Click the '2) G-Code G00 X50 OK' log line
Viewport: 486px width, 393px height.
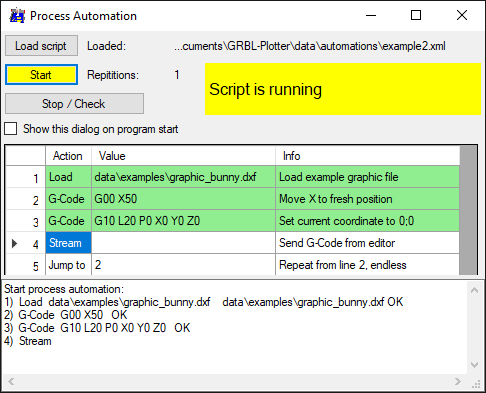(66, 315)
